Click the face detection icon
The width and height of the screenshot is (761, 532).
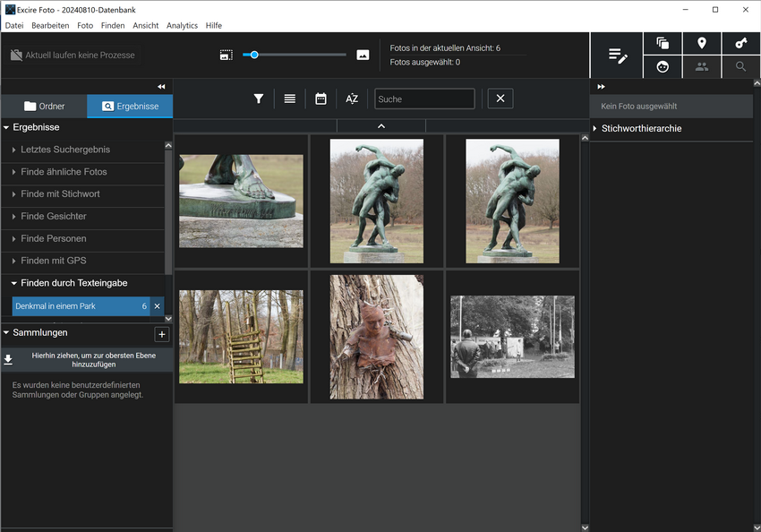pyautogui.click(x=663, y=66)
